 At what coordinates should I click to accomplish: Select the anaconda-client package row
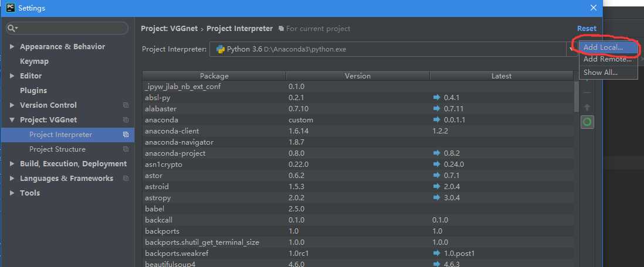coord(358,131)
